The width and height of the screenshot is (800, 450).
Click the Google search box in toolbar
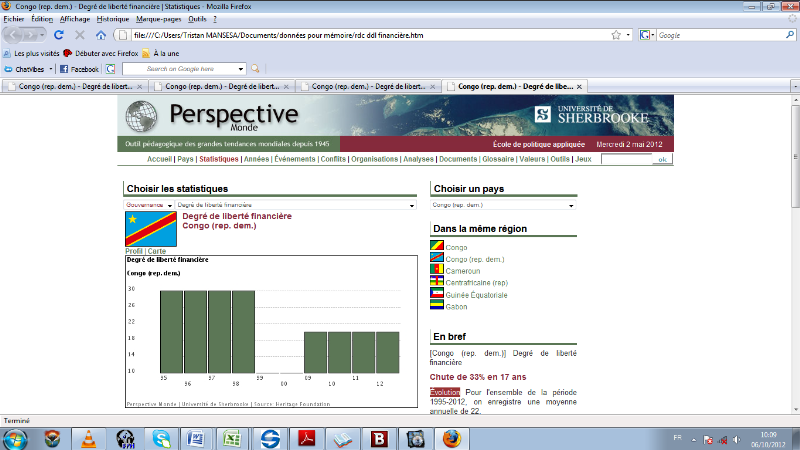tap(714, 35)
